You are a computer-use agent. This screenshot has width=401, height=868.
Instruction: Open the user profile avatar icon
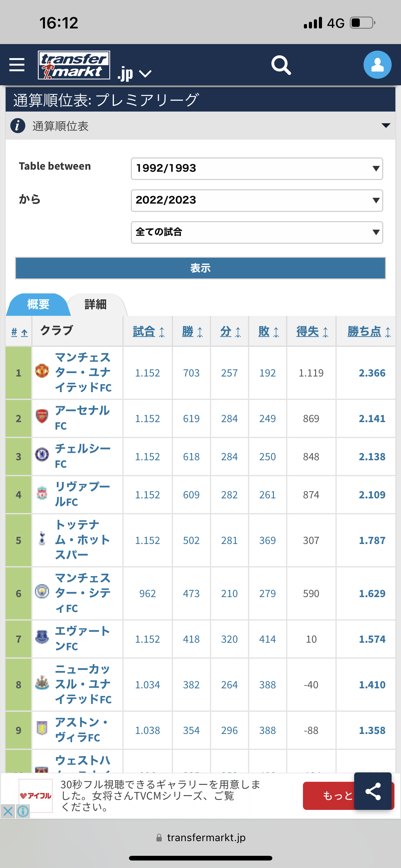[x=378, y=65]
